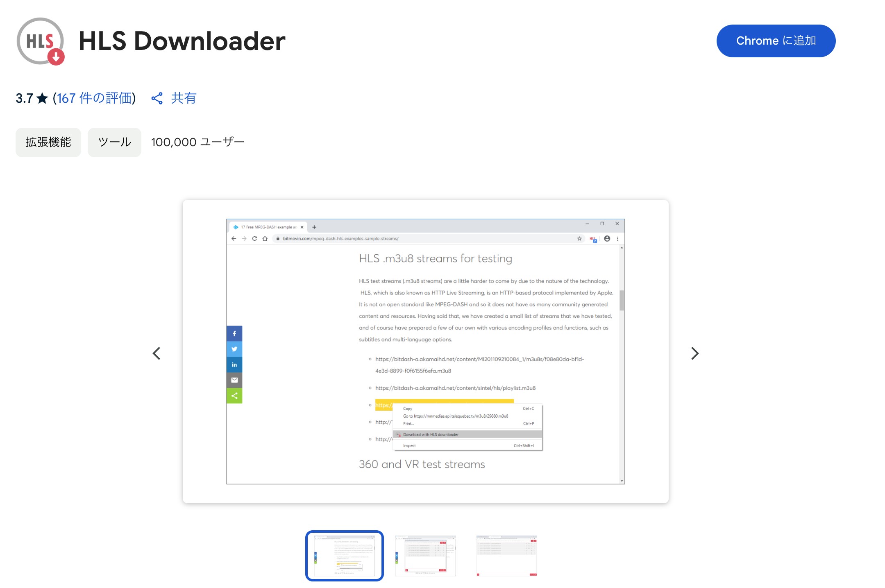Screen dimensions: 885x588
Task: Select the ツール category chip
Action: [114, 142]
